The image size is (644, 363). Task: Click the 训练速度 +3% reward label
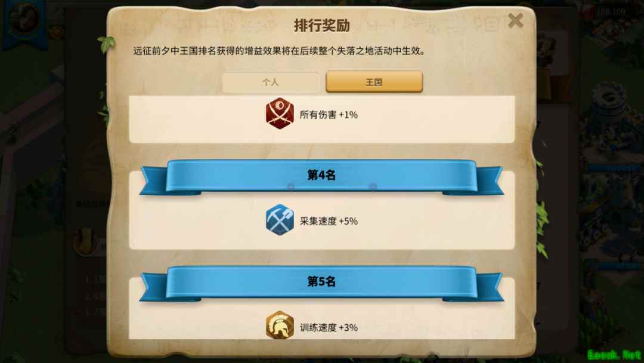tap(329, 328)
